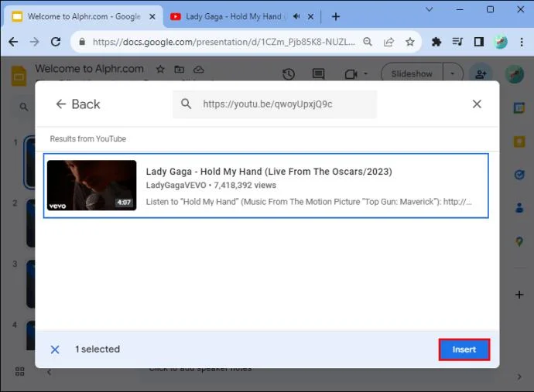Click the Share people icon
Image resolution: width=534 pixels, height=392 pixels.
pyautogui.click(x=481, y=74)
